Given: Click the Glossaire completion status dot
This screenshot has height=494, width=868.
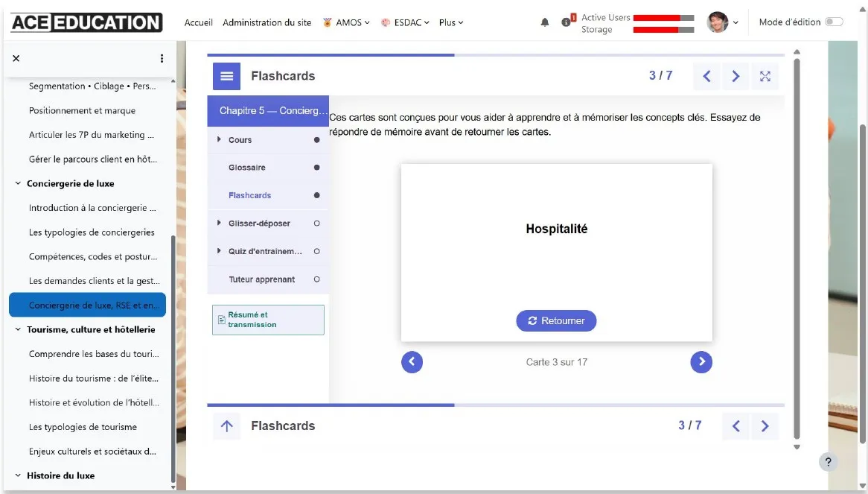Looking at the screenshot, I should pos(316,167).
